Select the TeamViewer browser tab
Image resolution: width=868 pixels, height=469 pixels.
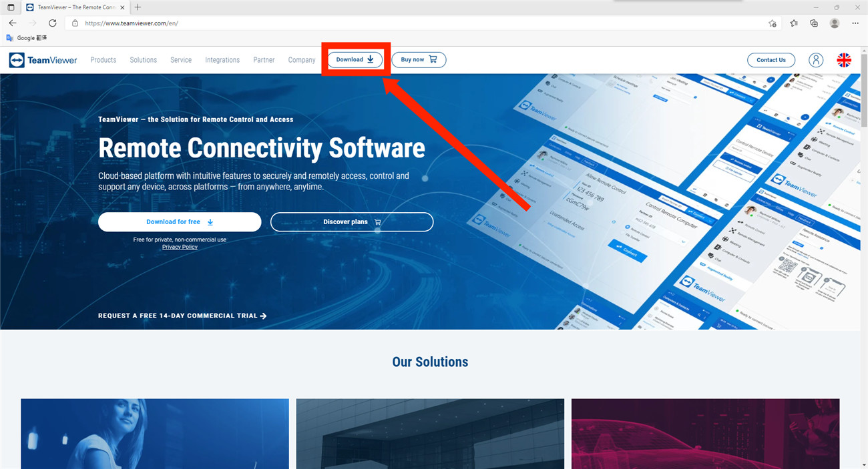click(x=74, y=7)
